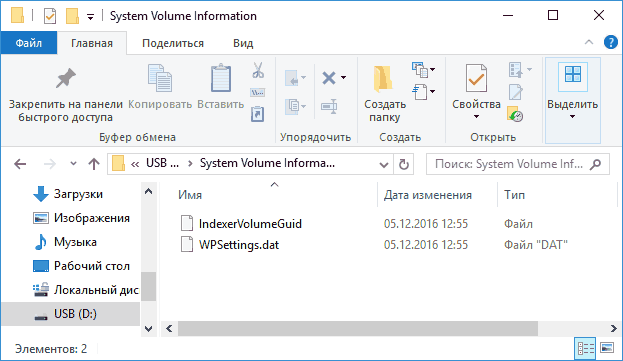The image size is (623, 361).
Task: Open the recent locations dropdown arrow
Action: [73, 163]
